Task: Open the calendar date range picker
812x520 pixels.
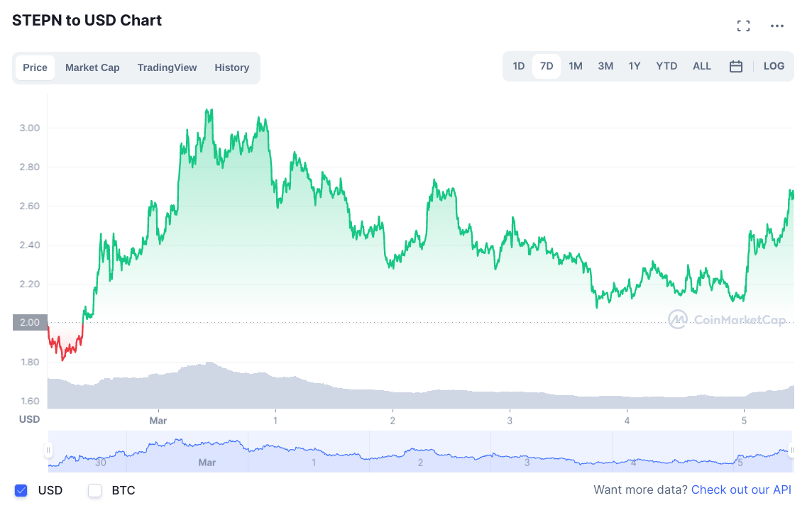Action: coord(736,67)
